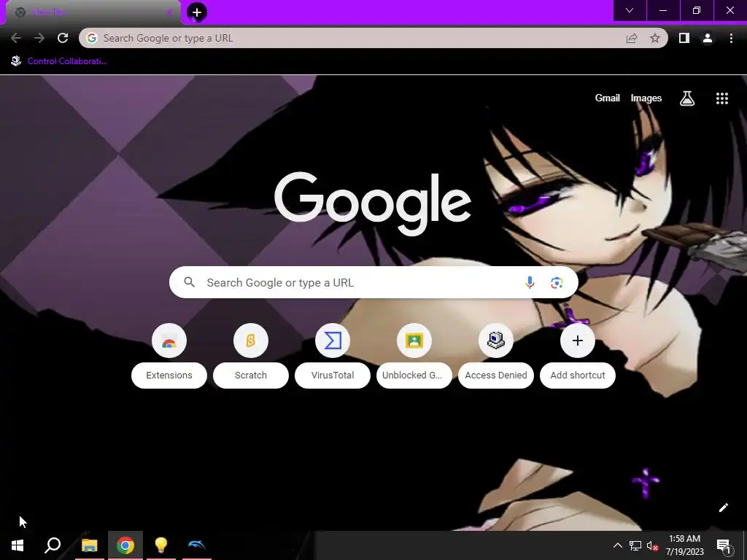Open the clock showing 1:58 AM
Screen dimensions: 747x560
coord(684,545)
